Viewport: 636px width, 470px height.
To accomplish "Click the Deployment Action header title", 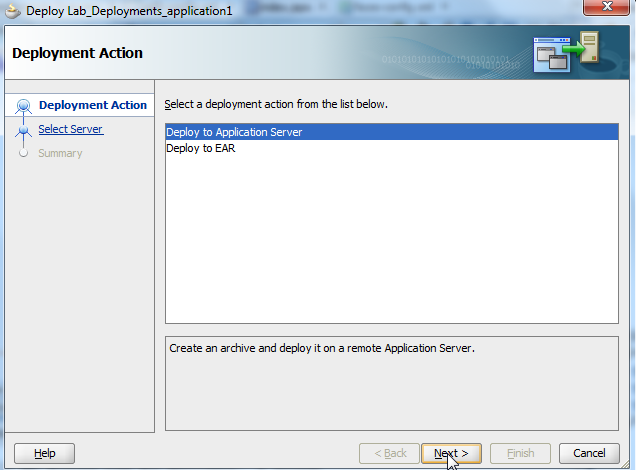I will pyautogui.click(x=77, y=53).
